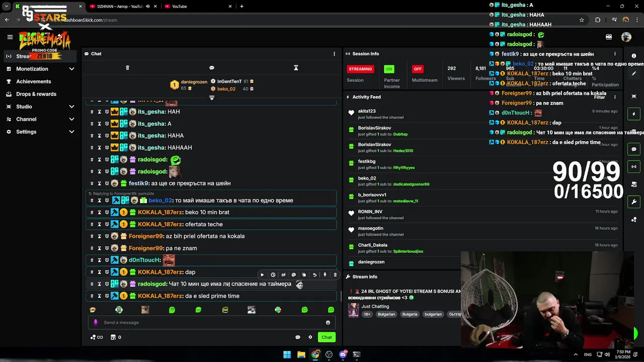The height and width of the screenshot is (362, 644).
Task: Toggle the Multistream OFF badge
Action: tap(418, 69)
